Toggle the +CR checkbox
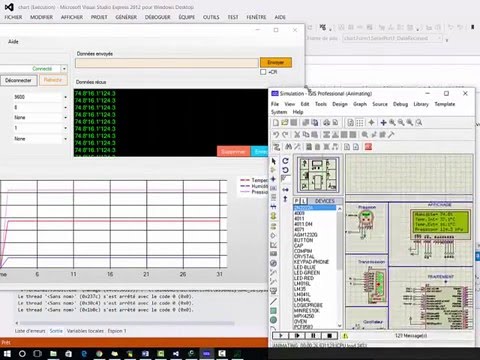 pos(263,72)
